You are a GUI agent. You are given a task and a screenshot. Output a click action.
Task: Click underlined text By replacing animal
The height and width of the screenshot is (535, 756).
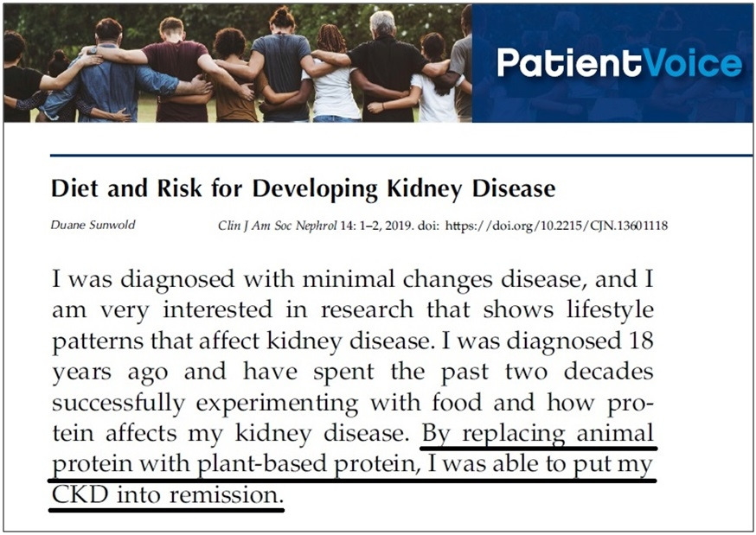click(537, 433)
